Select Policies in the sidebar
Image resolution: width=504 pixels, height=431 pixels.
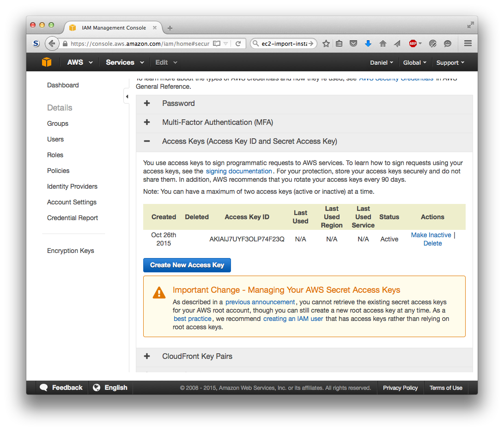click(58, 171)
